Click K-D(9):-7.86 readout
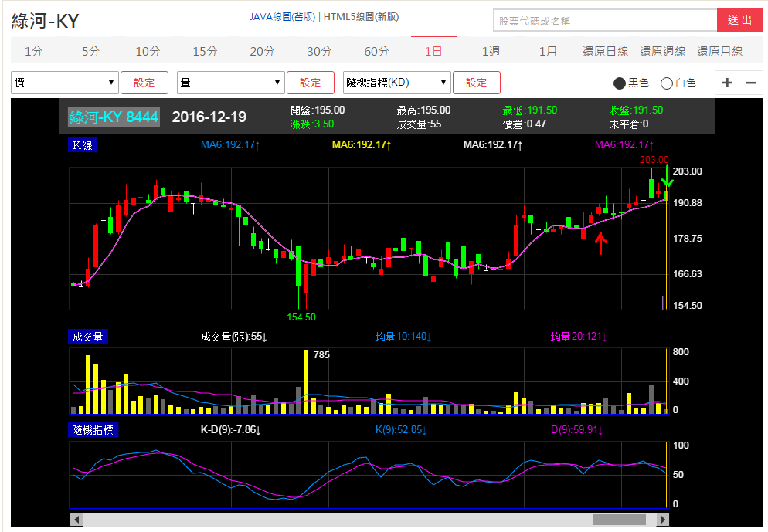The image size is (768, 532). (231, 430)
